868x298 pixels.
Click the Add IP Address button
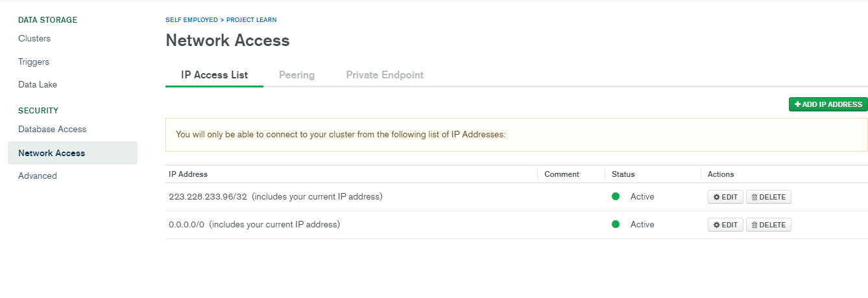click(x=828, y=104)
